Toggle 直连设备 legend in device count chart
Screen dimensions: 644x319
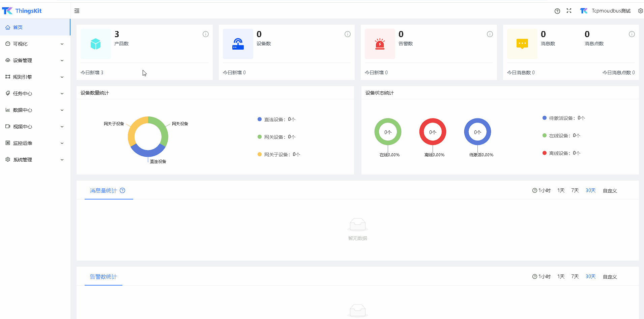pos(276,119)
